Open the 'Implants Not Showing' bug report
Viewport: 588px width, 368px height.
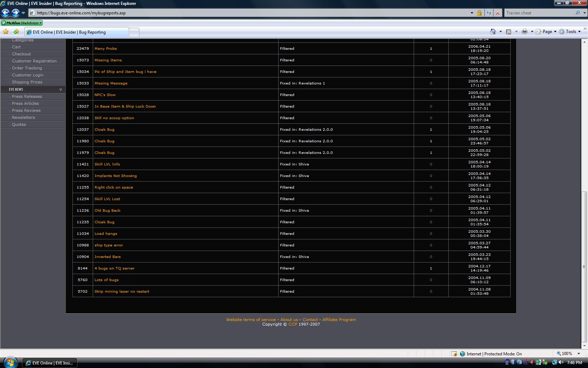(115, 176)
